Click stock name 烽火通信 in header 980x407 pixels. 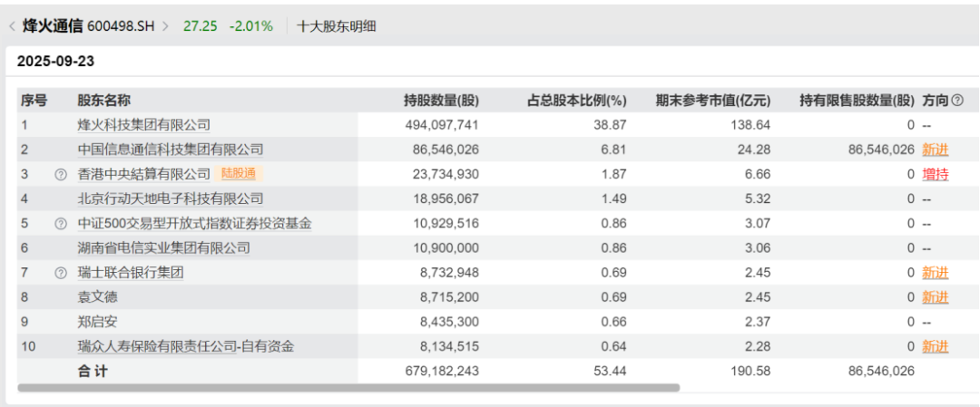(53, 26)
